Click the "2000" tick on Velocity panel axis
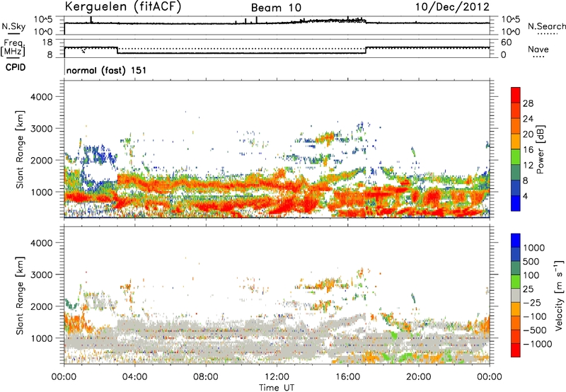This screenshot has width=566, height=392. (42, 306)
